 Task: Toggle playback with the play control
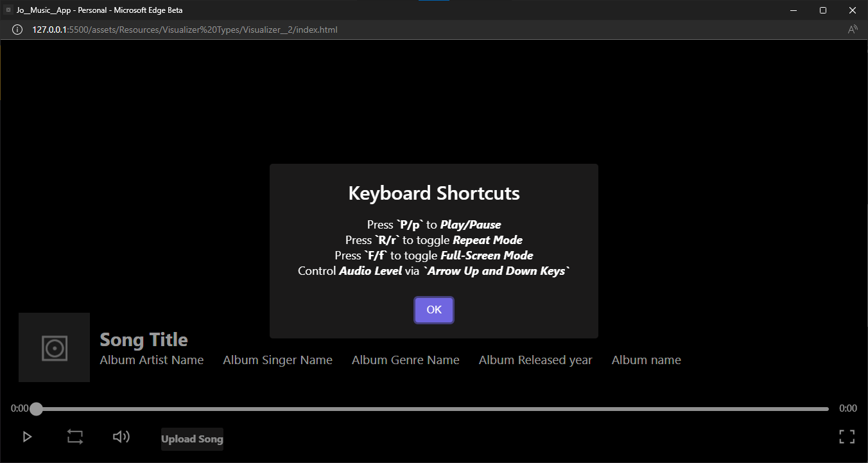(27, 436)
